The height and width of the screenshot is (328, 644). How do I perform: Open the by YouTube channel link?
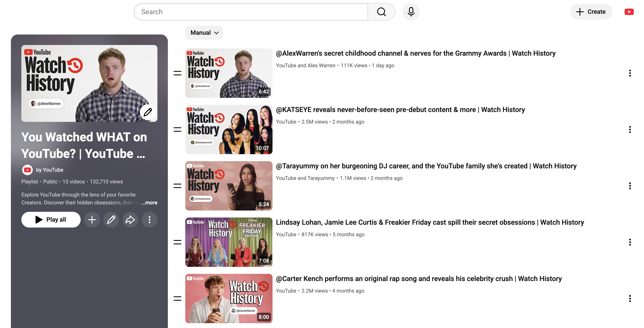[49, 170]
